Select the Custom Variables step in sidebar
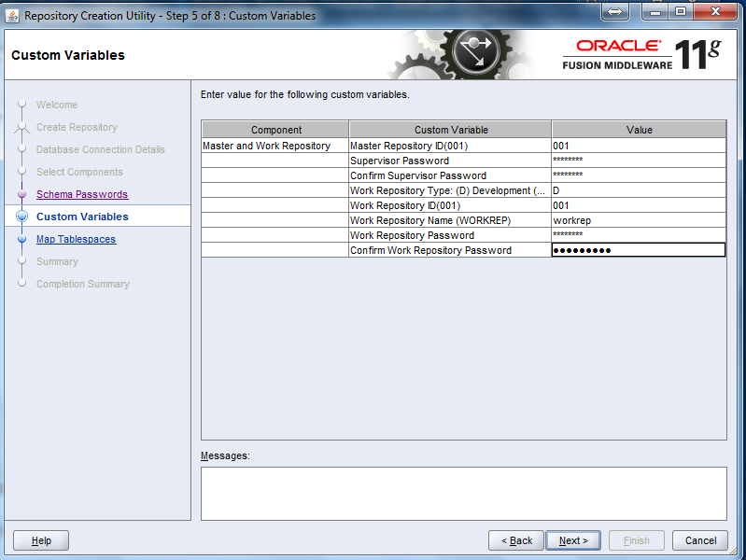 [82, 217]
